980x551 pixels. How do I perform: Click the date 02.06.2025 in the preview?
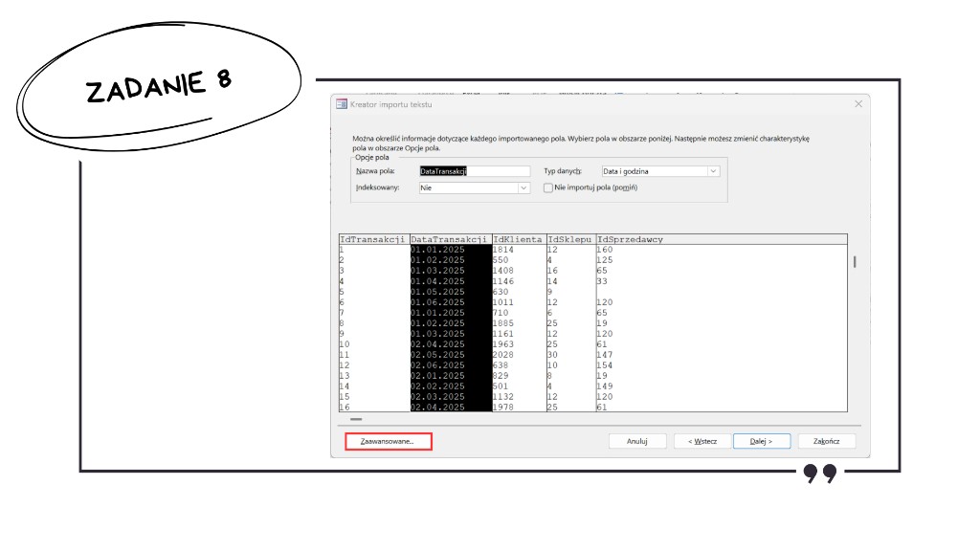(x=437, y=365)
